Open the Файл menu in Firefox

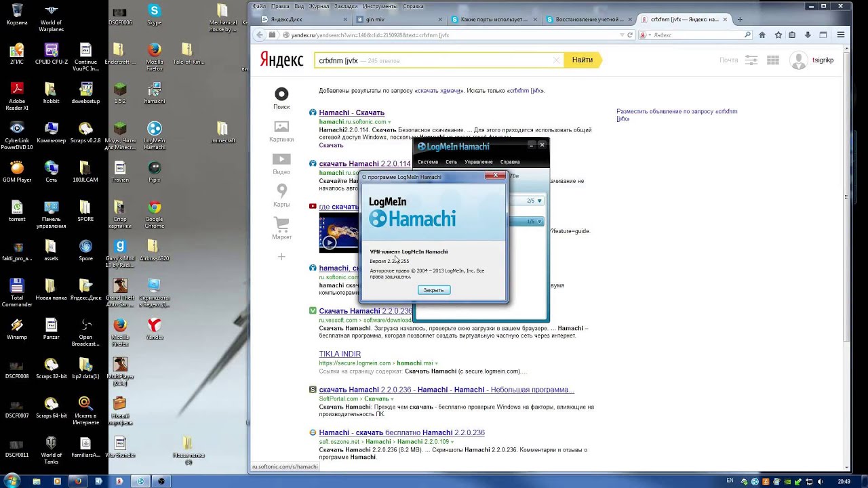coord(258,6)
